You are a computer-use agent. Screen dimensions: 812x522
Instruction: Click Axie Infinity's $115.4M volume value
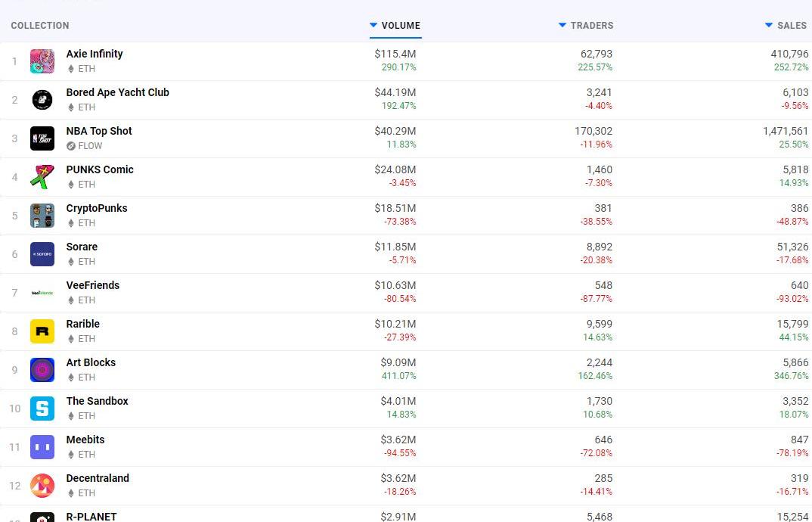coord(395,54)
